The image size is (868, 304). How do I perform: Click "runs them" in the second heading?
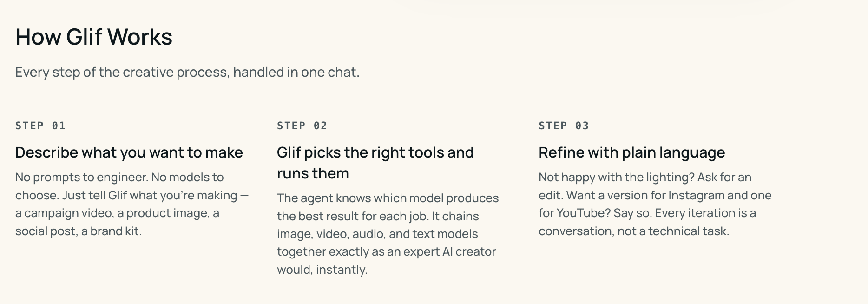coord(313,173)
